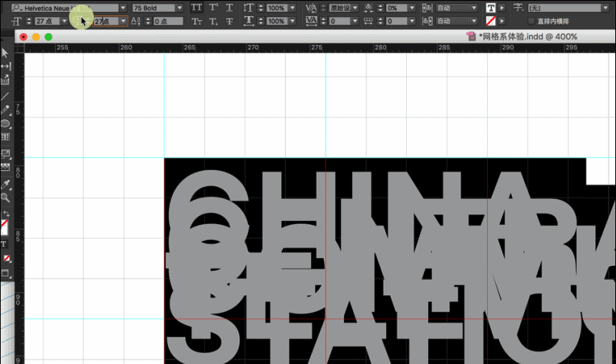Open the top 自动 aki dropdown
The width and height of the screenshot is (616, 364).
tap(474, 8)
